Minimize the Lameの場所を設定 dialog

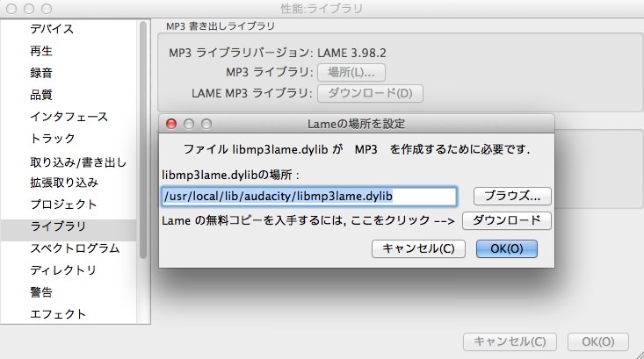click(189, 124)
